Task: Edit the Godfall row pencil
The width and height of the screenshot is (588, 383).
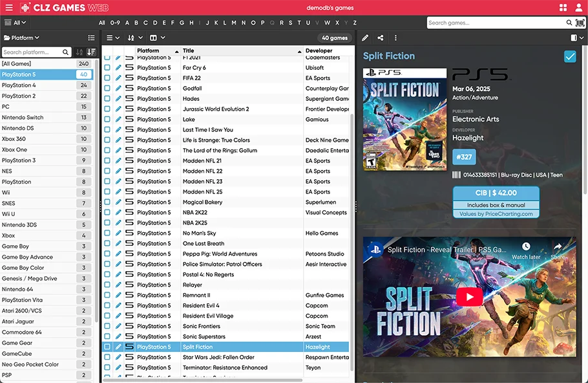Action: pyautogui.click(x=118, y=88)
